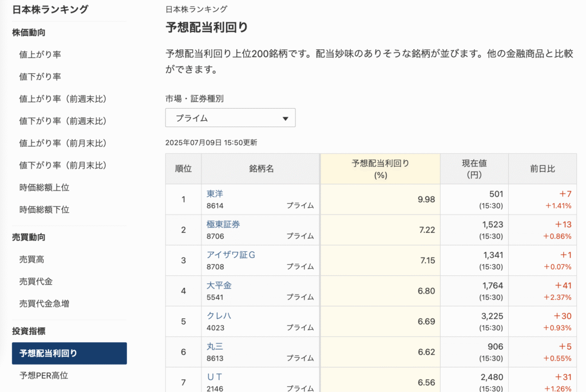Click the 予想配当利回り page title
This screenshot has height=392, width=586.
click(207, 27)
